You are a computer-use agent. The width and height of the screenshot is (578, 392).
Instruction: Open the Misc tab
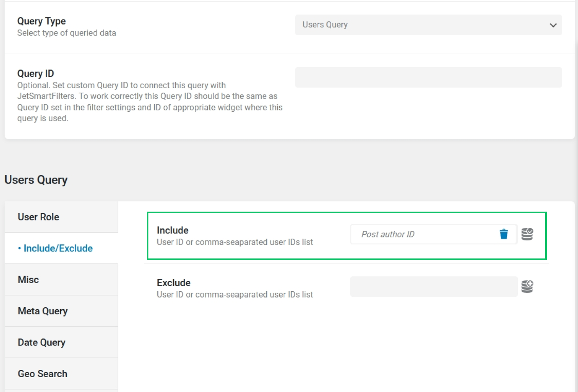(x=61, y=280)
